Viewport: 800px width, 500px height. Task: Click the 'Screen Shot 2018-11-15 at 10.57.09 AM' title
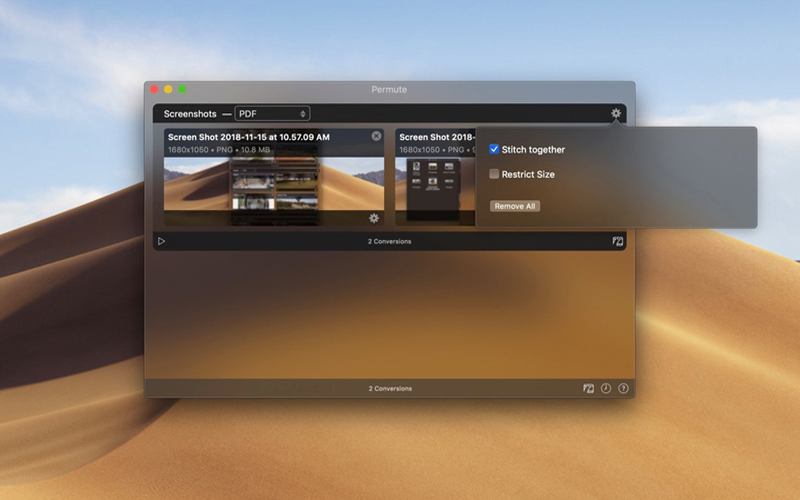point(248,137)
